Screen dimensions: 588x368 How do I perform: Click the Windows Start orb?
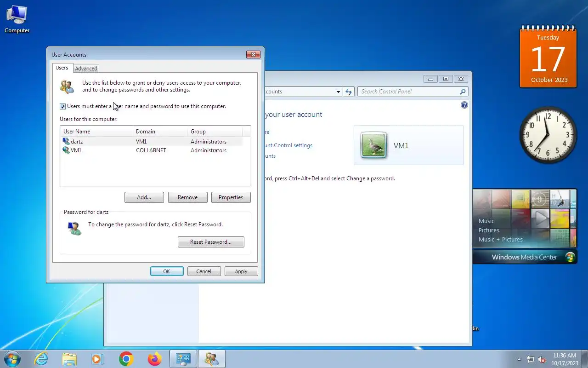pyautogui.click(x=12, y=359)
